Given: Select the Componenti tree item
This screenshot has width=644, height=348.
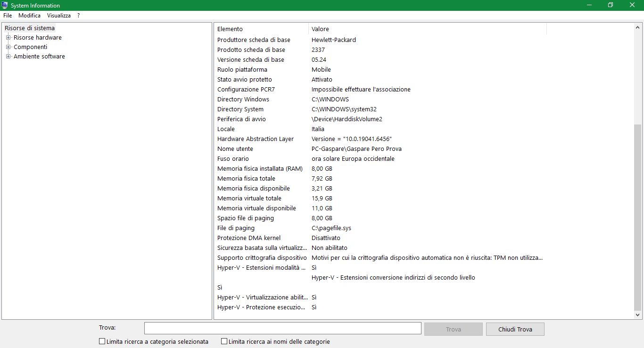Looking at the screenshot, I should [x=31, y=47].
